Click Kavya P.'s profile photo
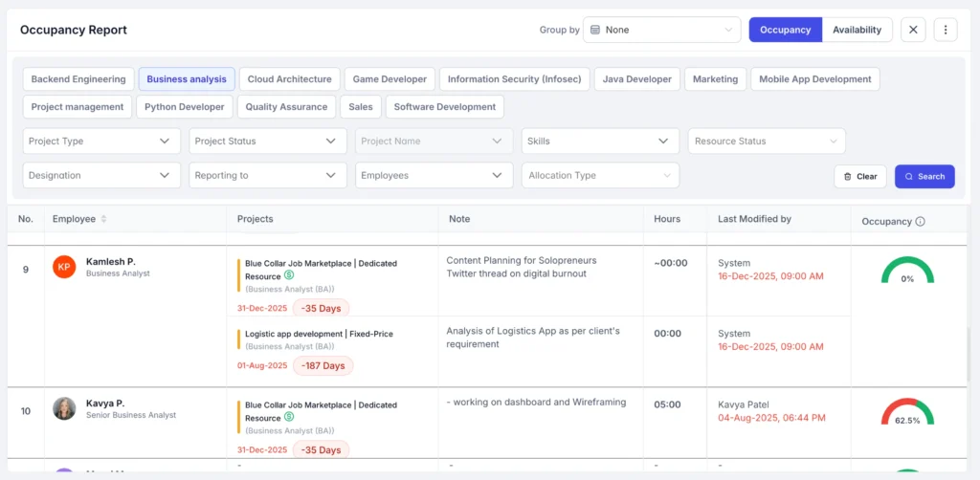This screenshot has width=980, height=480. [64, 408]
